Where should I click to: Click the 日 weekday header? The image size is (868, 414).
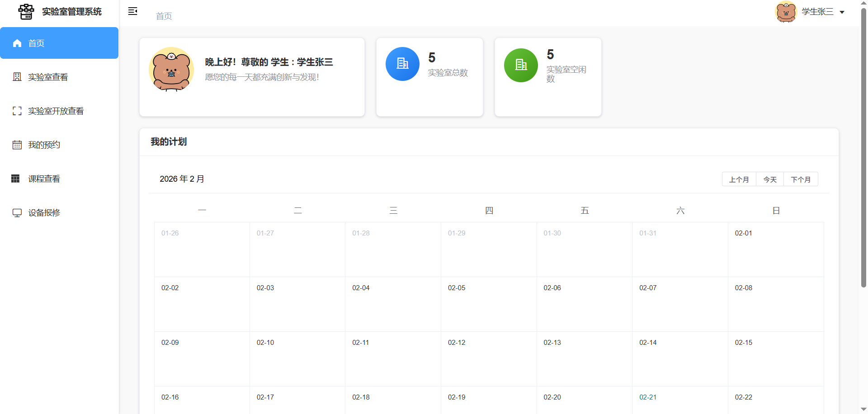(x=776, y=211)
